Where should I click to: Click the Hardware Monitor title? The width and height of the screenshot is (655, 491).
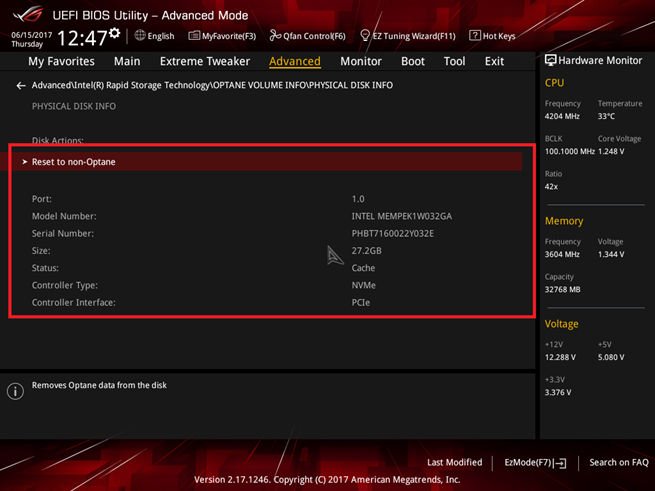click(600, 61)
